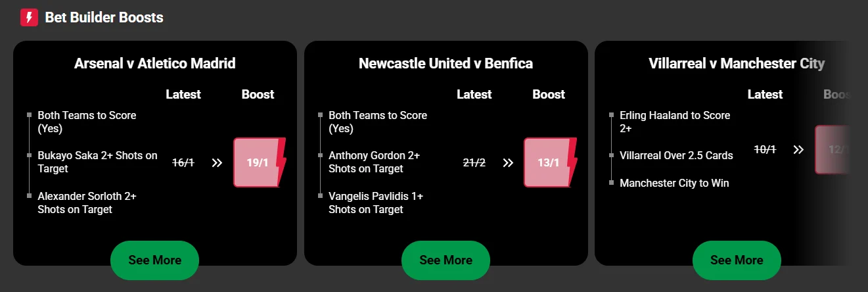
Task: Open the Arsenal v Atletico Madrid match title
Action: coord(154,64)
